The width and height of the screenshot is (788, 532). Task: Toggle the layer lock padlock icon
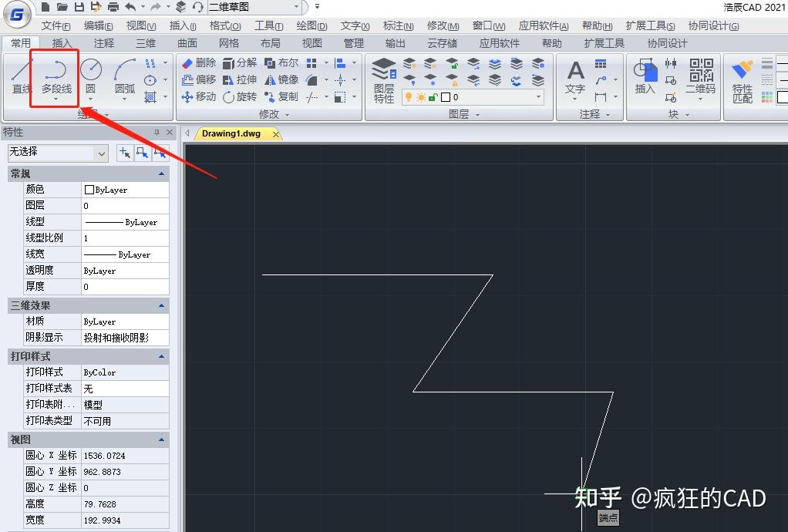point(433,97)
